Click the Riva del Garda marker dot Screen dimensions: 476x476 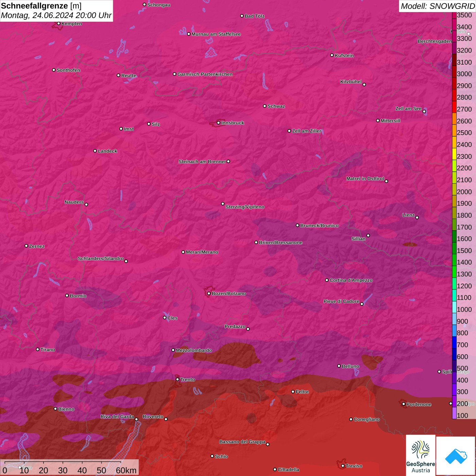coord(137,419)
